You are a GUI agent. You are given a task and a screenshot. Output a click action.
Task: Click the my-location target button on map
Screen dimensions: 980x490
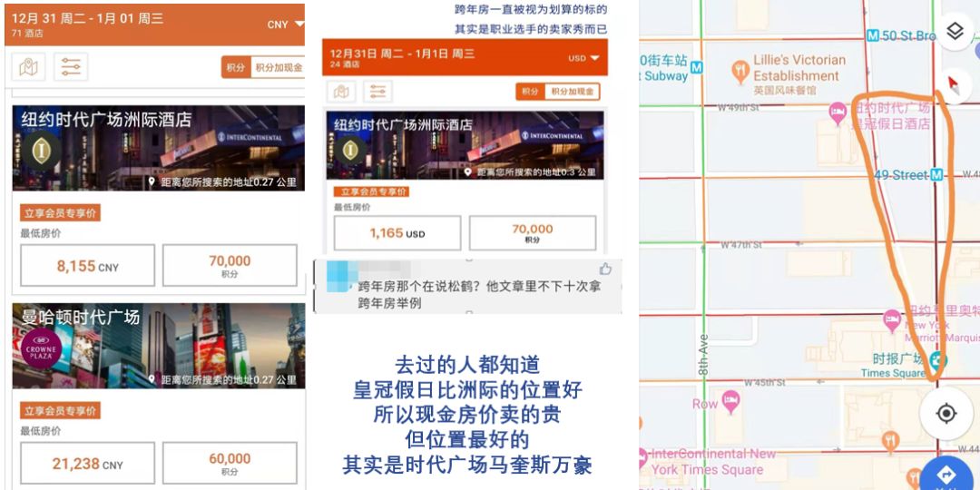946,414
